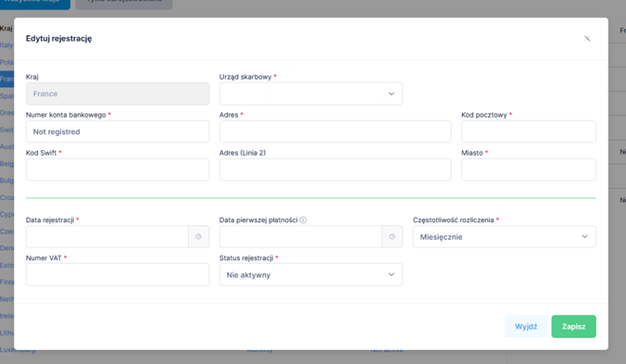Click the Zapisz button
The height and width of the screenshot is (364, 626).
coord(574,326)
